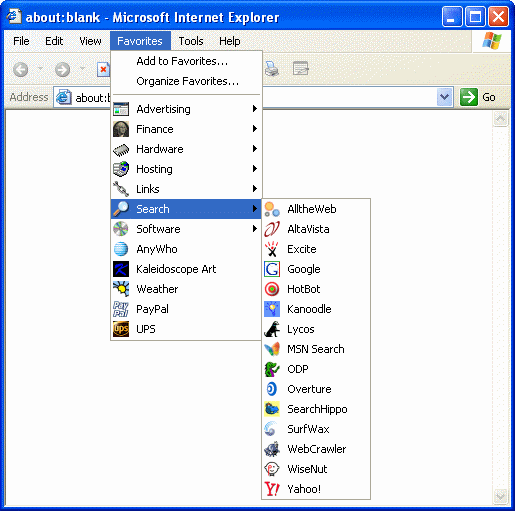This screenshot has width=515, height=511.
Task: Click the Lycos dog icon
Action: point(272,329)
